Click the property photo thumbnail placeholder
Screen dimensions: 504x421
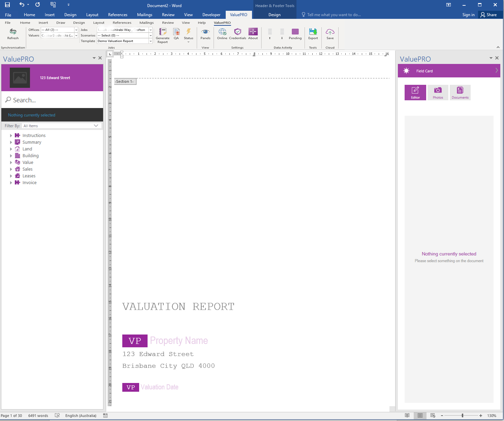click(20, 78)
